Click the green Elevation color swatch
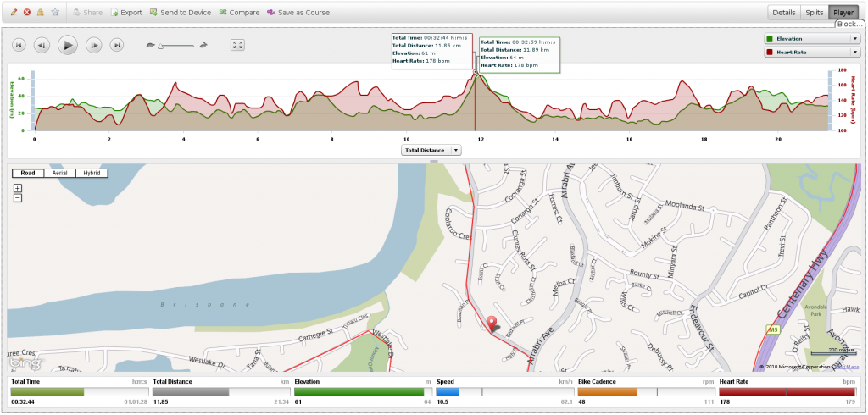The width and height of the screenshot is (868, 415). [x=770, y=39]
